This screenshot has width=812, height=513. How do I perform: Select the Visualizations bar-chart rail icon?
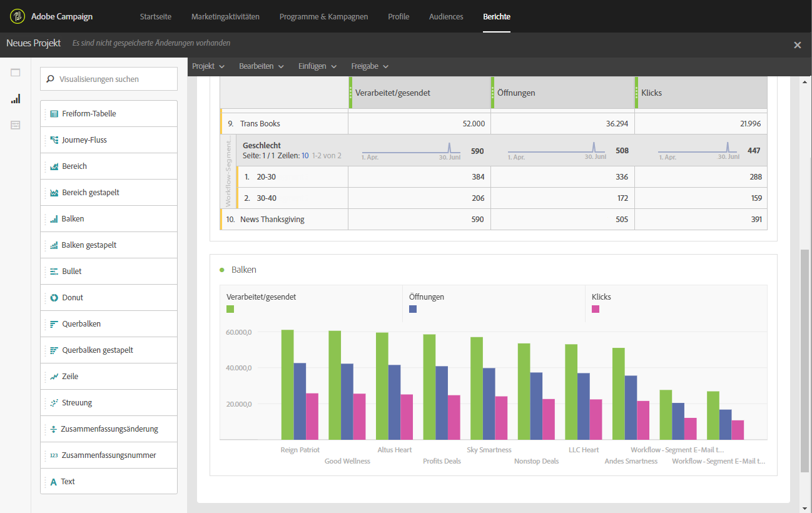(16, 99)
